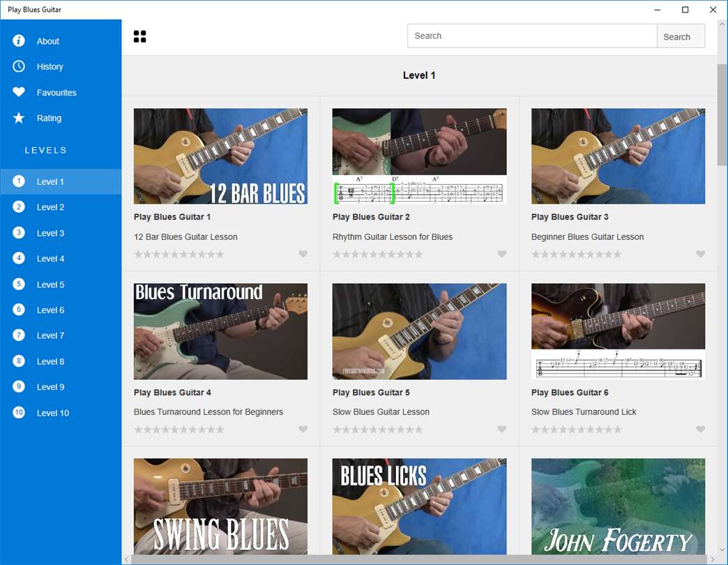Screen dimensions: 728x565
Task: Open Rhythm Guitar Lesson tab thumbnail
Action: coord(419,156)
